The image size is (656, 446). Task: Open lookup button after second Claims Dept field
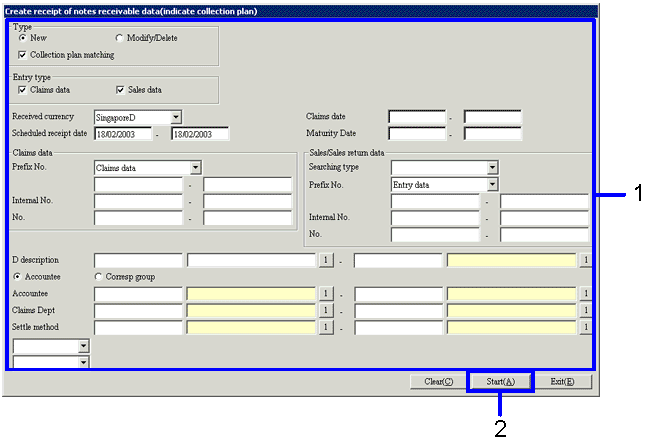[x=585, y=310]
